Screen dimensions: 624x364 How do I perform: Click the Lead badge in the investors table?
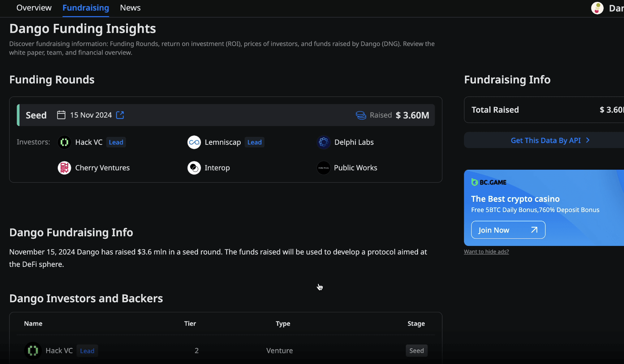(87, 351)
